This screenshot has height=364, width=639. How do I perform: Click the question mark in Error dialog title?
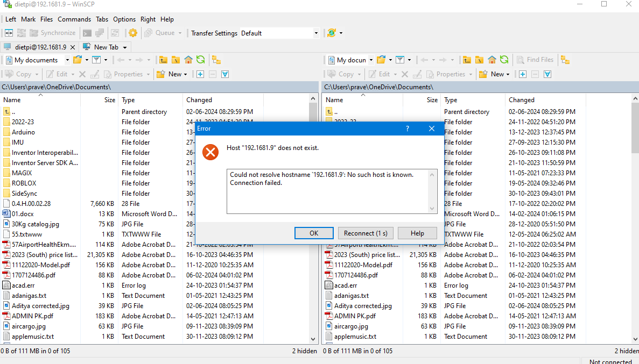pyautogui.click(x=407, y=129)
